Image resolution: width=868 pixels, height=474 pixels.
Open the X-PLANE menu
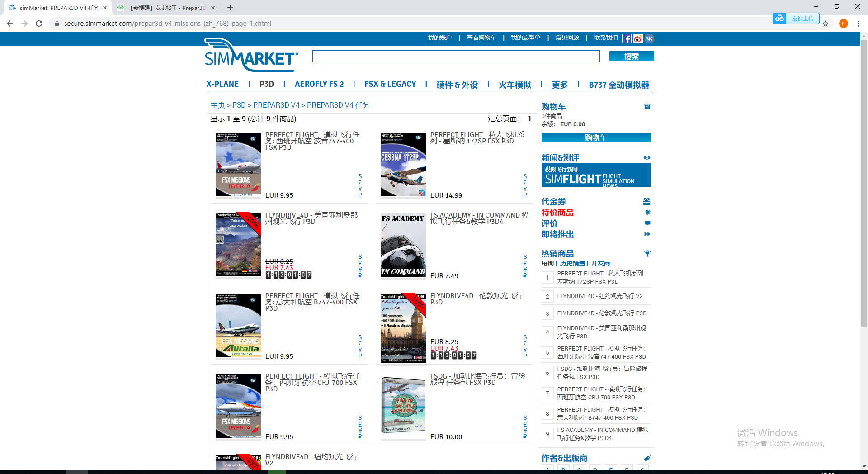[222, 84]
